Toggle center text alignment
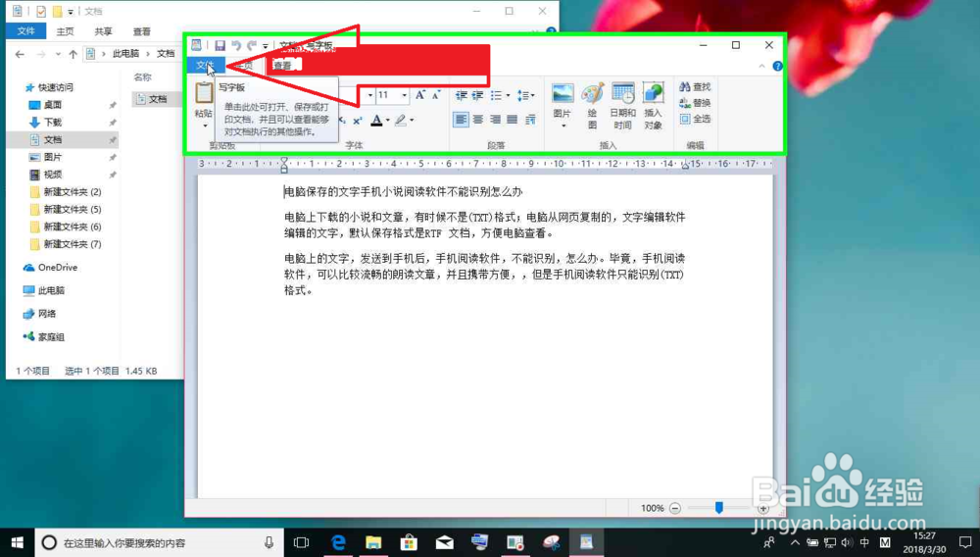Image resolution: width=980 pixels, height=557 pixels. [478, 120]
